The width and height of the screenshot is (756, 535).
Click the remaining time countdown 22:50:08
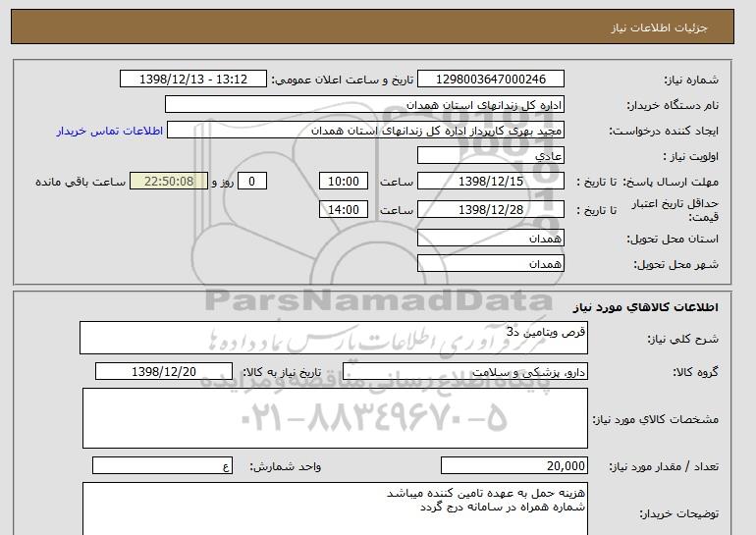tap(169, 182)
